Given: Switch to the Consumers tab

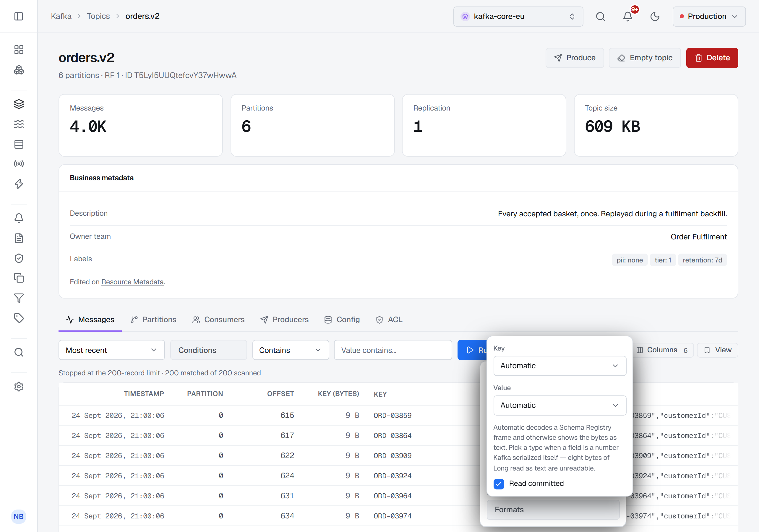Looking at the screenshot, I should (x=218, y=319).
